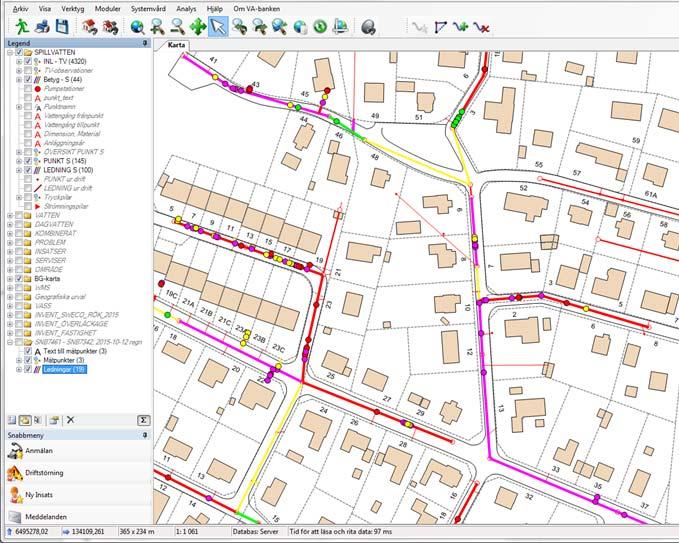This screenshot has width=679, height=543.
Task: Uncheck the SPILLVATTEN group checkbox
Action: (19, 52)
